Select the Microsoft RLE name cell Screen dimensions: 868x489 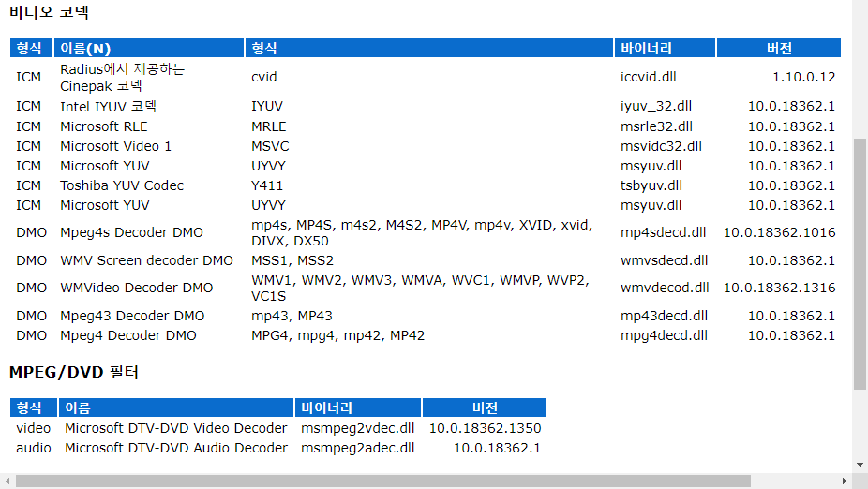point(104,126)
